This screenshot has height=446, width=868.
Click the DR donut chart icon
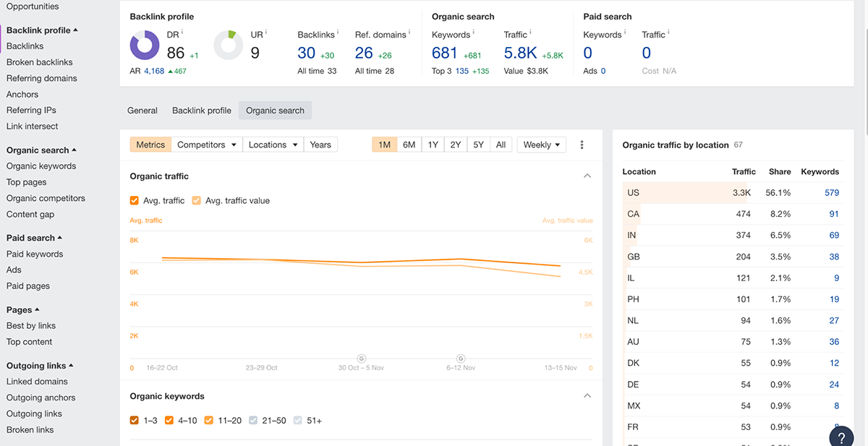pyautogui.click(x=145, y=45)
